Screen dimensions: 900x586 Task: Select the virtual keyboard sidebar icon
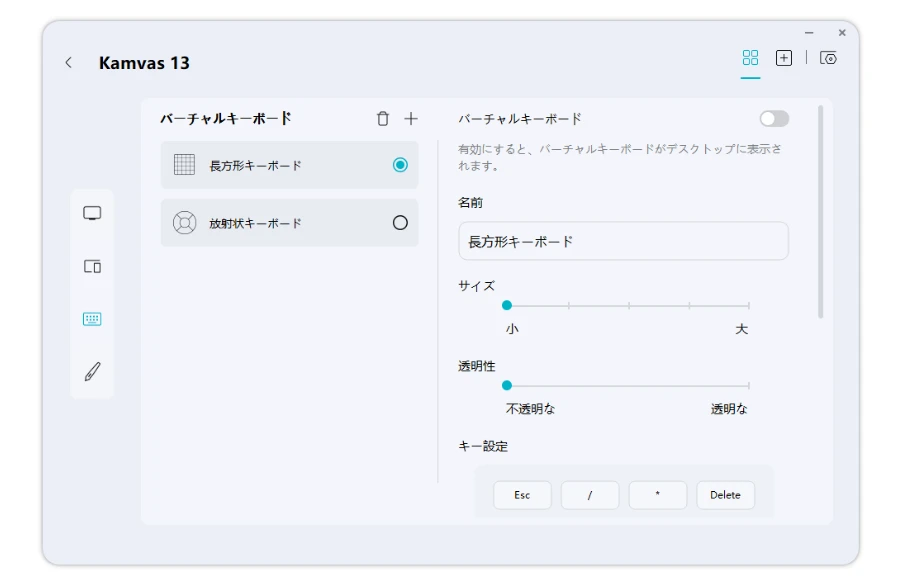92,319
